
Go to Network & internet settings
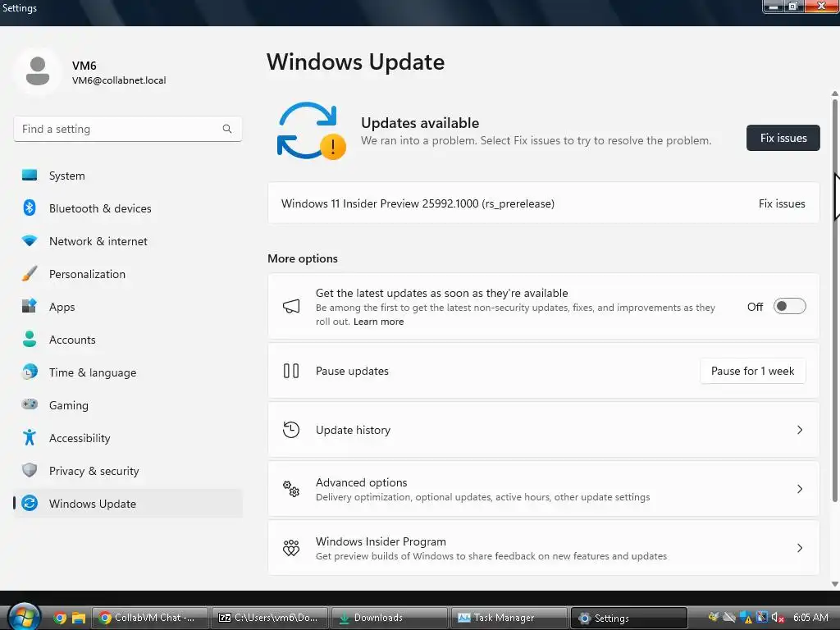click(127, 241)
